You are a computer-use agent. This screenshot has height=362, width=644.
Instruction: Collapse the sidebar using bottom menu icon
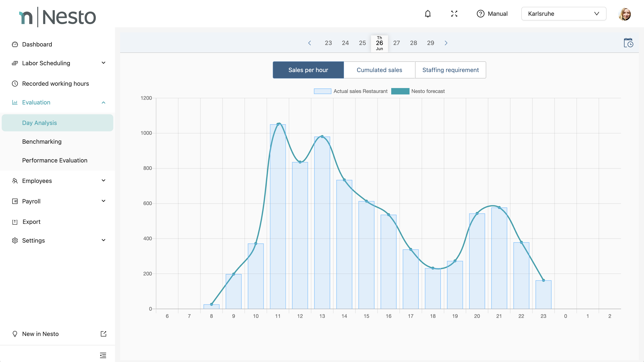(x=103, y=355)
